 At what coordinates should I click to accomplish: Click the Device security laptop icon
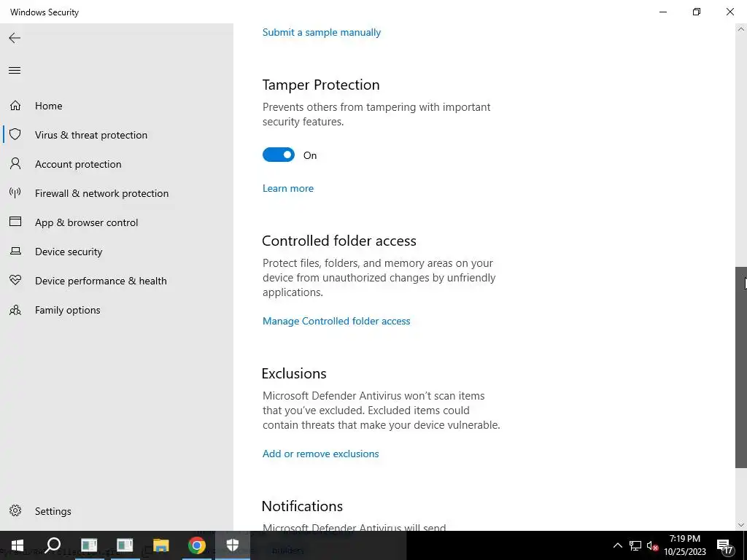15,251
